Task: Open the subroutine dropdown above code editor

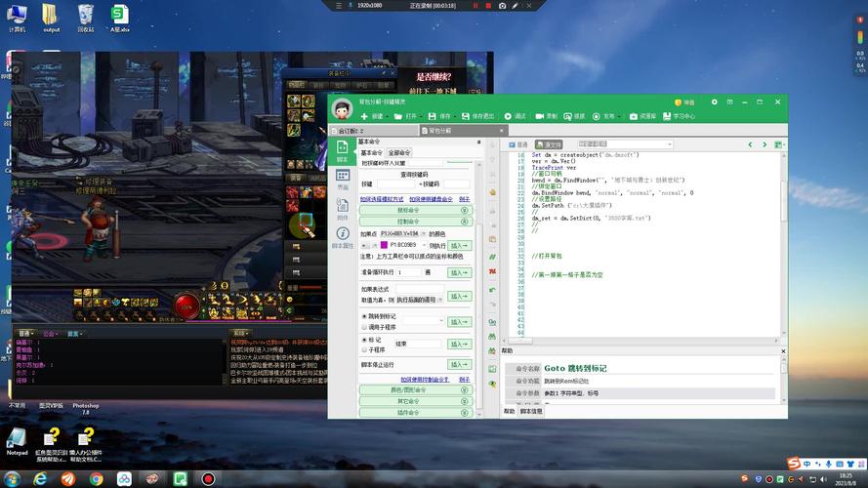Action: (x=669, y=144)
